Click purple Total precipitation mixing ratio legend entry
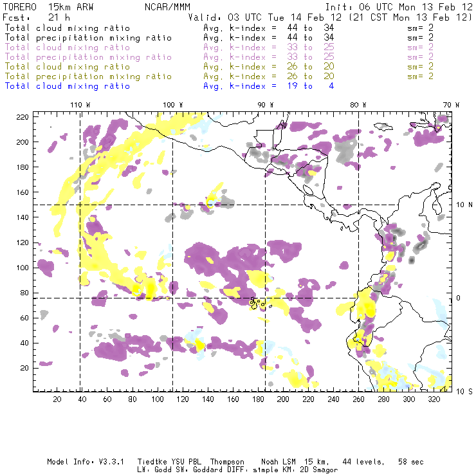Screen dimensions: 476x476 point(88,57)
